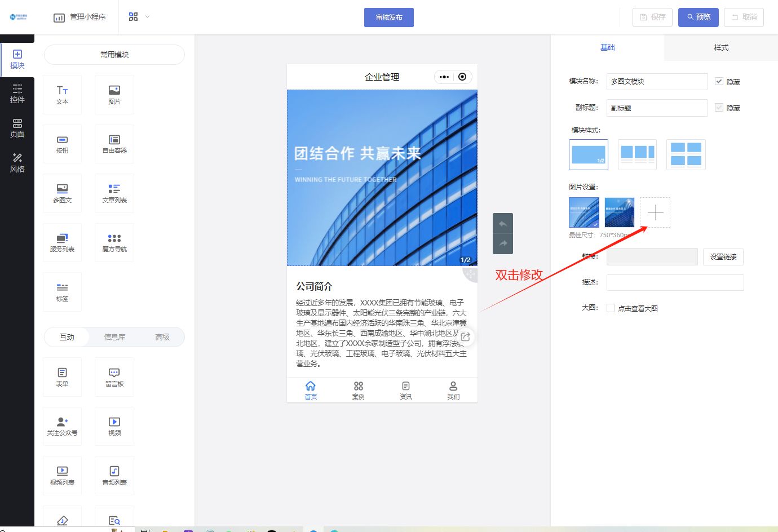Open the 风格 style section
This screenshot has height=532, width=778.
pyautogui.click(x=17, y=163)
